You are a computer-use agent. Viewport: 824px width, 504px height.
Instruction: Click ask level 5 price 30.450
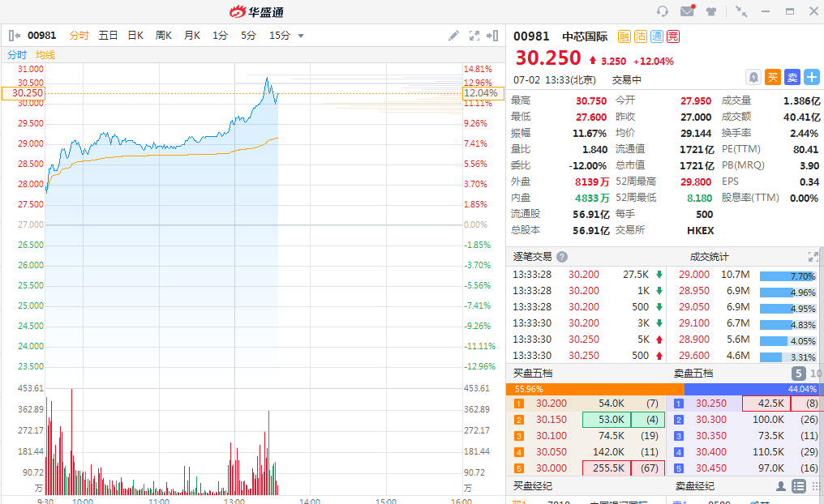pos(711,468)
